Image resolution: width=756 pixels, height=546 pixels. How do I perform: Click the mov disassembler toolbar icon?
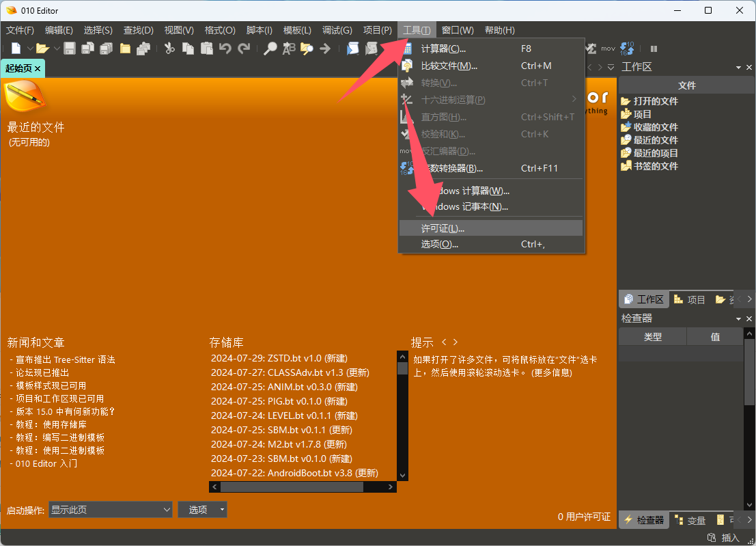[x=608, y=49]
